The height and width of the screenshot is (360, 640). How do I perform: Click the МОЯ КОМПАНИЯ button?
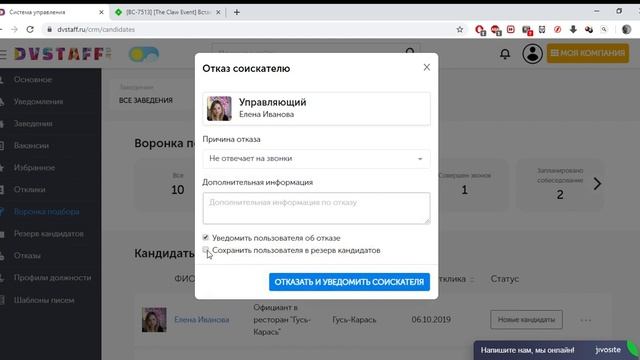click(x=588, y=53)
